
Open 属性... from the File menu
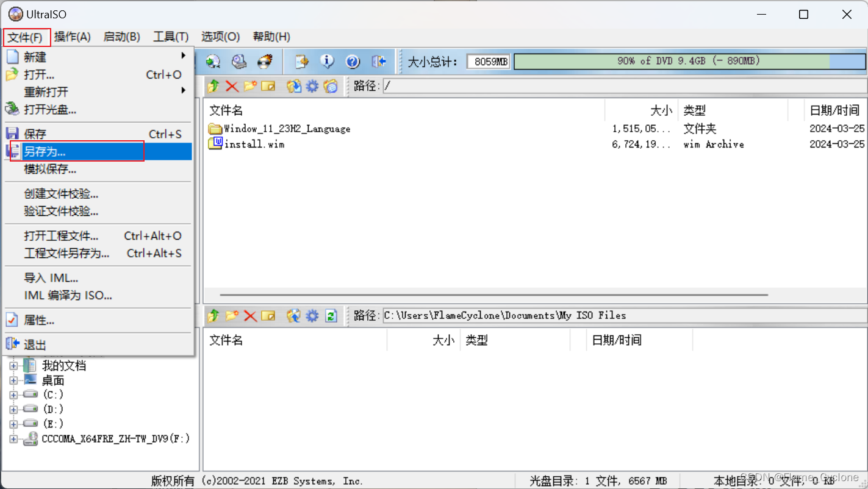point(98,320)
